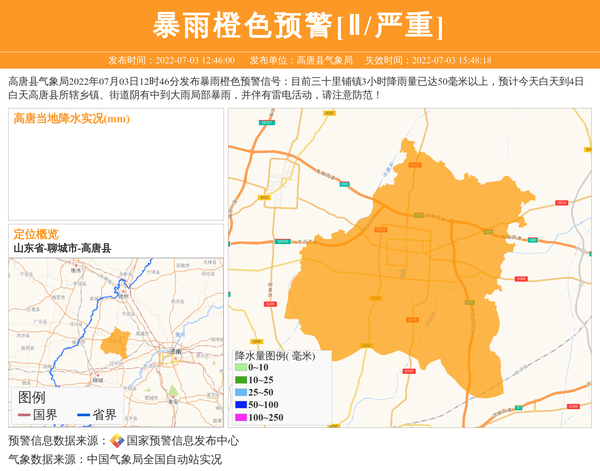Click the 国家预警信息发布中心 source text
The height and width of the screenshot is (471, 600).
[x=183, y=441]
